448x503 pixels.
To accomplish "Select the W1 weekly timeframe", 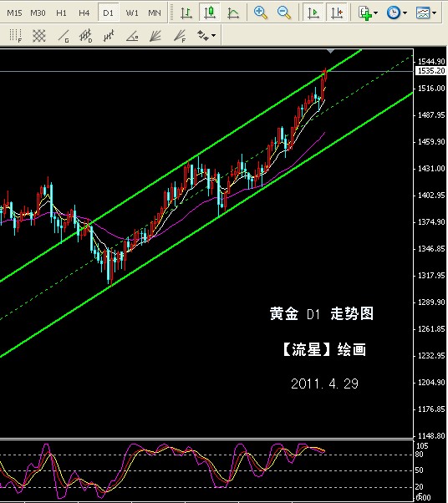I will (x=132, y=13).
